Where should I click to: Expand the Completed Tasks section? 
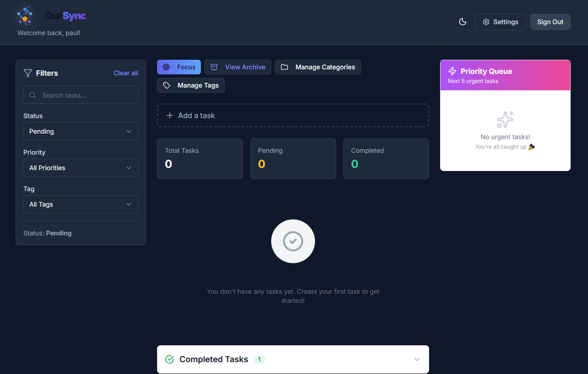[x=416, y=359]
